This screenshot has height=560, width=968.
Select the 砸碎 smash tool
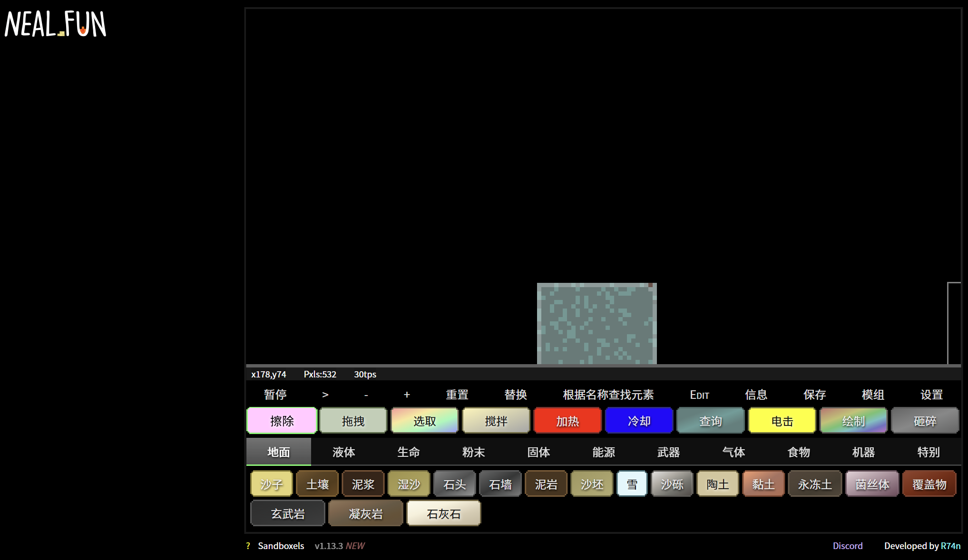click(925, 421)
